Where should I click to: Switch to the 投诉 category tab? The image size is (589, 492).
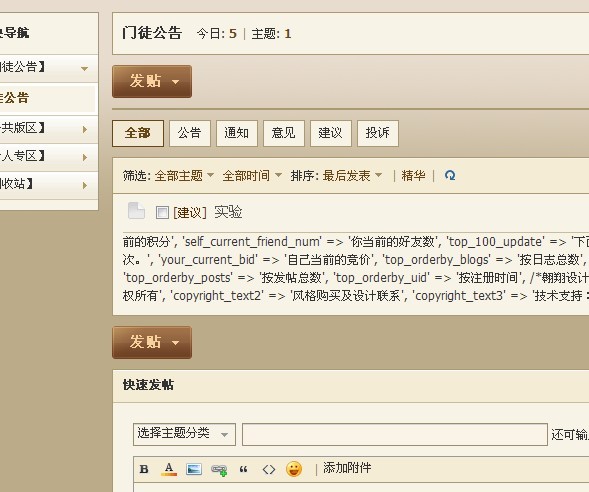(378, 133)
